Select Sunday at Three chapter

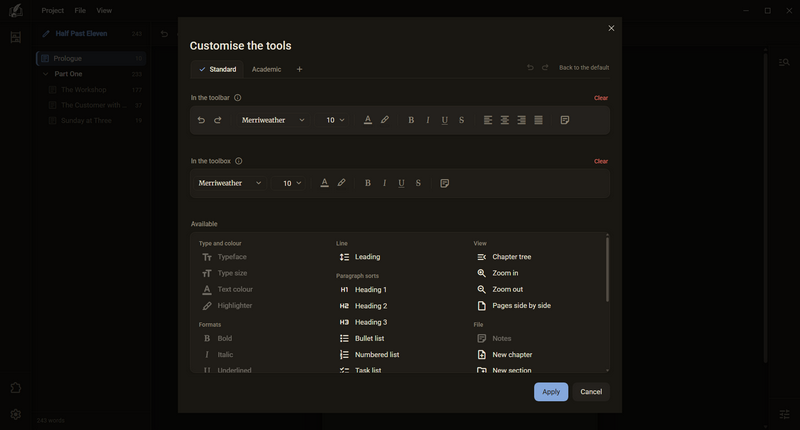click(x=86, y=121)
